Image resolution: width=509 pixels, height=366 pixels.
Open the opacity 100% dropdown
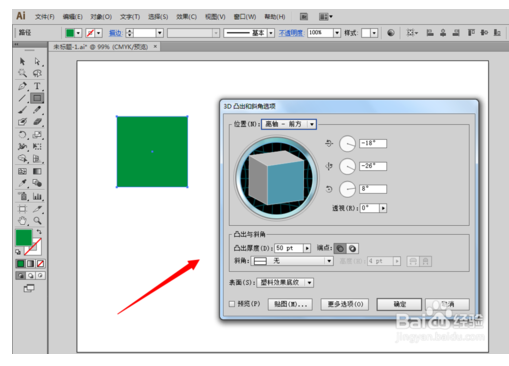(x=337, y=33)
